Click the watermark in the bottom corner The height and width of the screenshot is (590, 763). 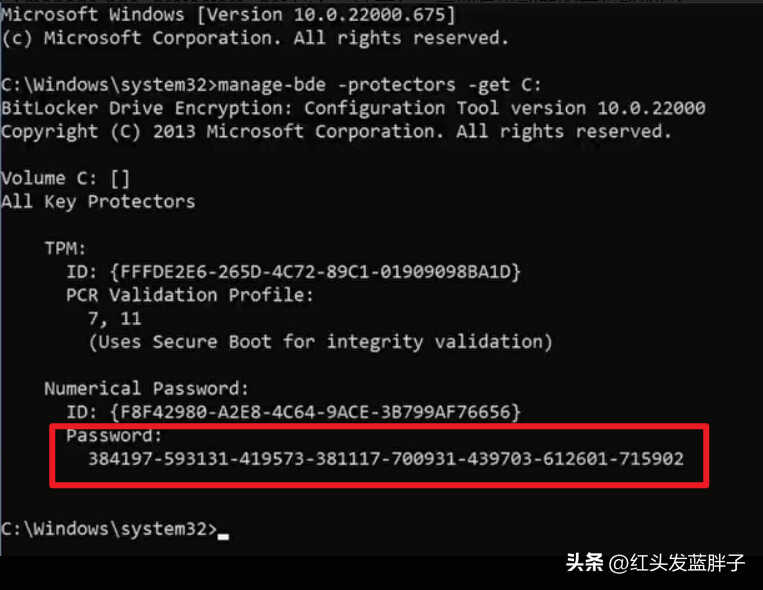point(655,563)
